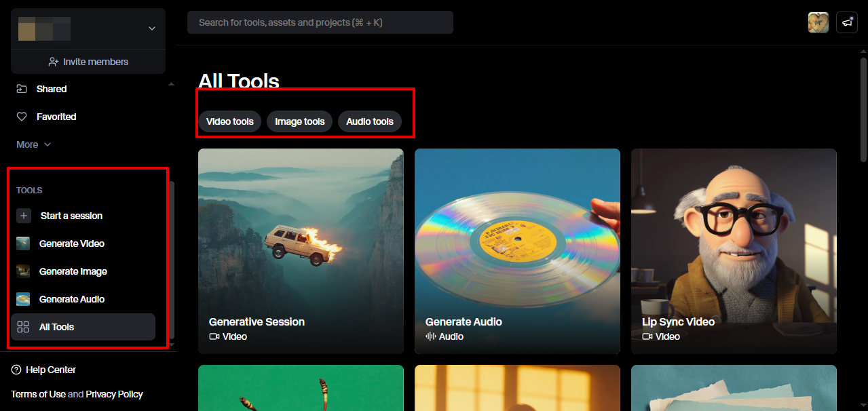The width and height of the screenshot is (868, 411).
Task: Click the plus icon beside Start a session
Action: point(24,216)
